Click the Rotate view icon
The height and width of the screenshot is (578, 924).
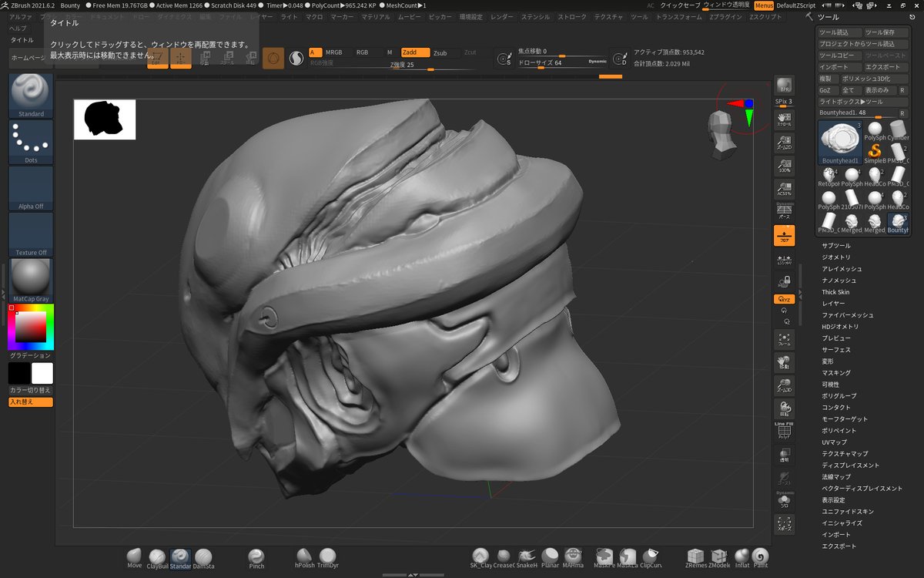coord(784,409)
